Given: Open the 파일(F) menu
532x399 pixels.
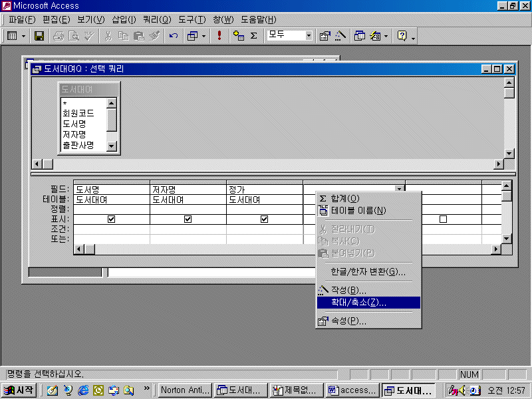Looking at the screenshot, I should pyautogui.click(x=22, y=20).
